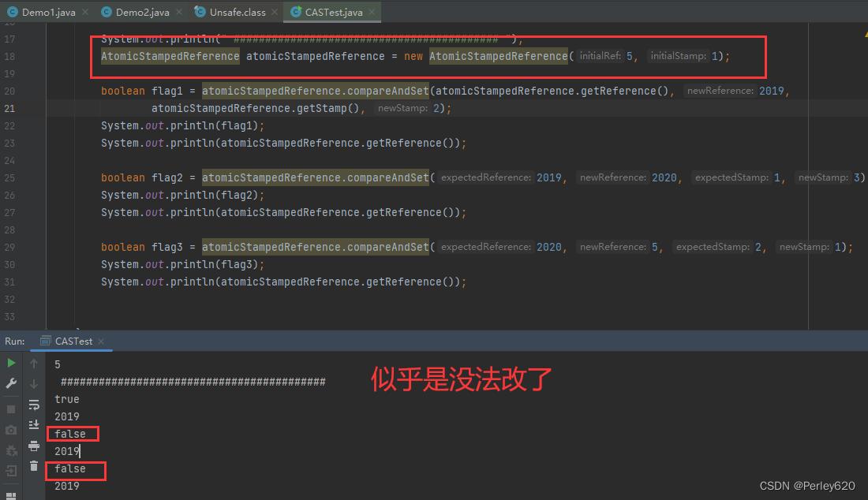Close the Demo1.java tab
Screen dimensions: 868x500
pyautogui.click(x=85, y=12)
